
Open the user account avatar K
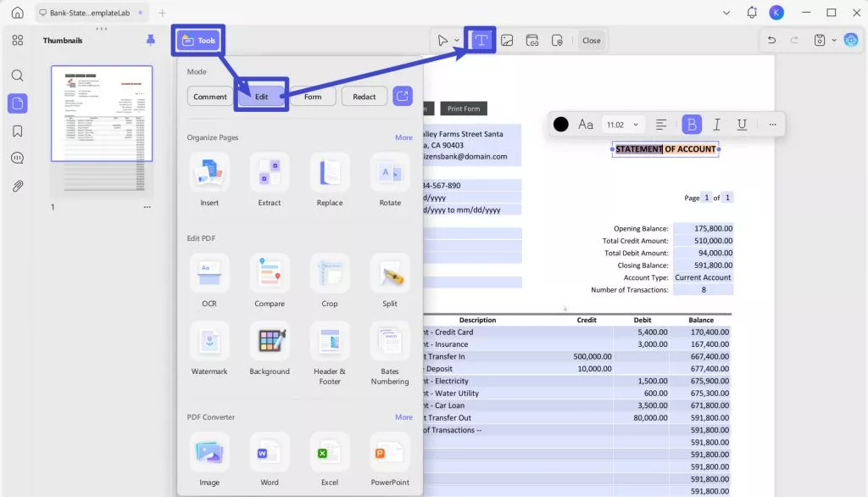(776, 12)
